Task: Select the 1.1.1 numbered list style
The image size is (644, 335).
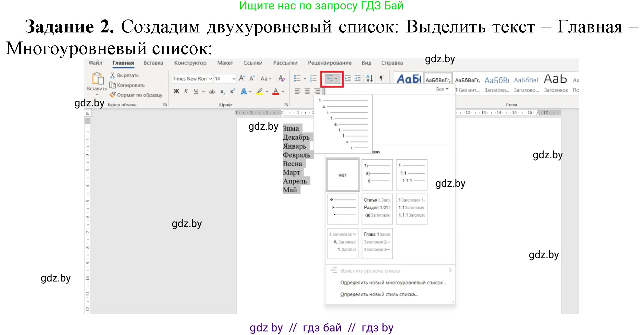Action: [x=411, y=174]
